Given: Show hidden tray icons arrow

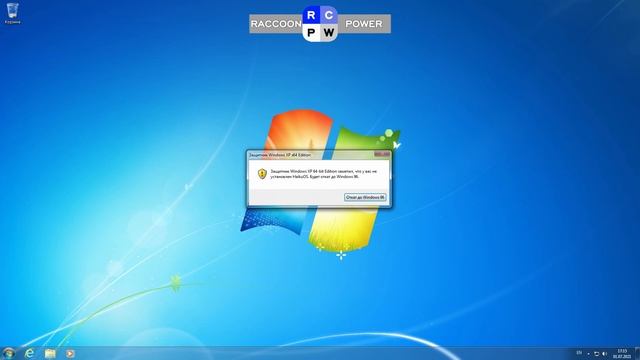Looking at the screenshot, I should 588,354.
